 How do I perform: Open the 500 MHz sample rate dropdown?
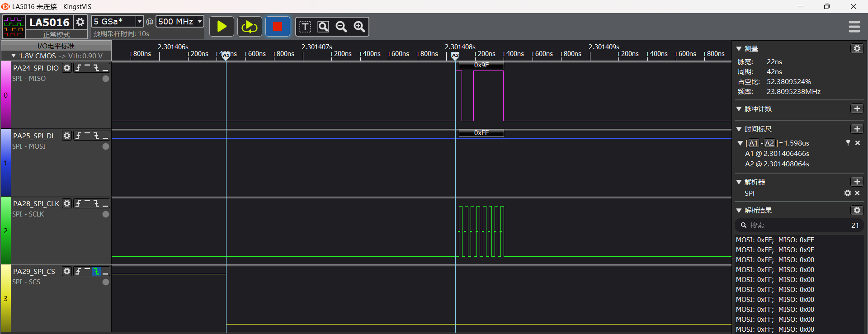coord(199,21)
